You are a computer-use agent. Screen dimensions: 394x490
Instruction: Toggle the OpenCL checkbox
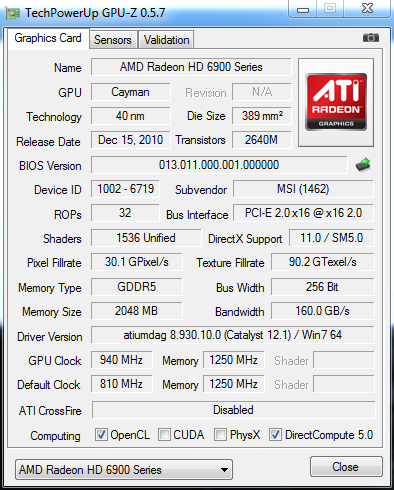click(x=101, y=435)
